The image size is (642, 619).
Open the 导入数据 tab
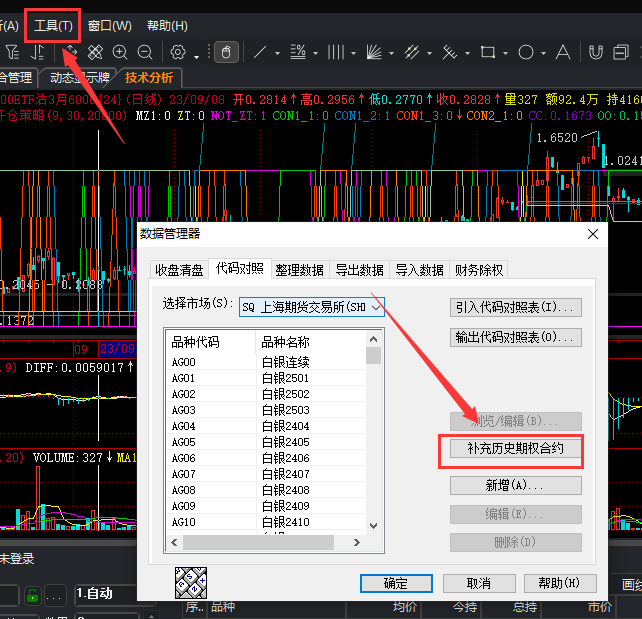coord(419,270)
